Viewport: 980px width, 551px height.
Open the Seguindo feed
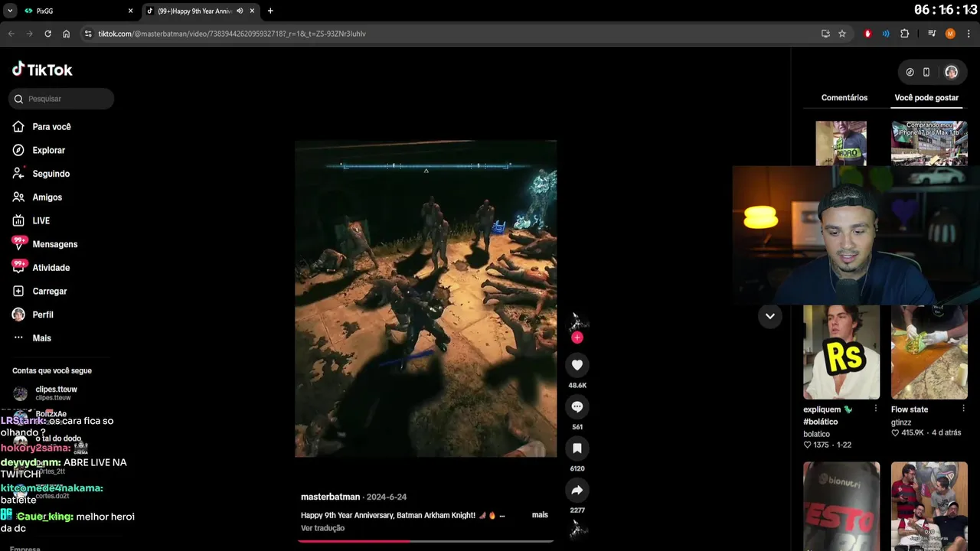coord(51,174)
